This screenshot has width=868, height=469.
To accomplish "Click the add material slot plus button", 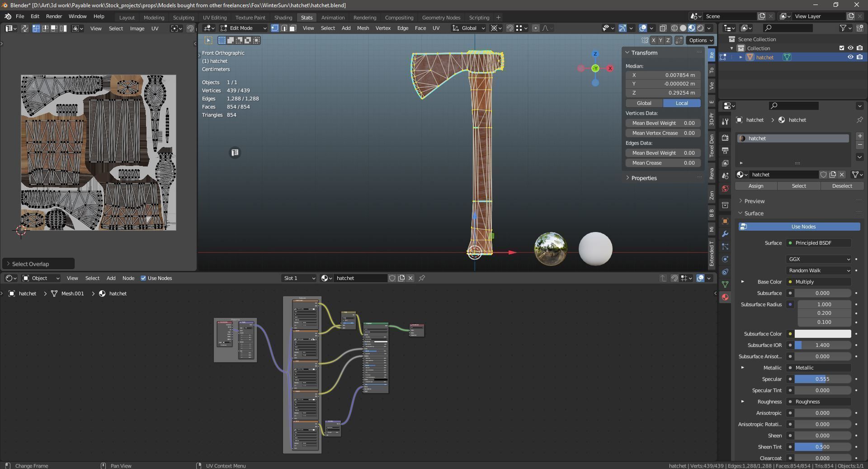I will (859, 136).
